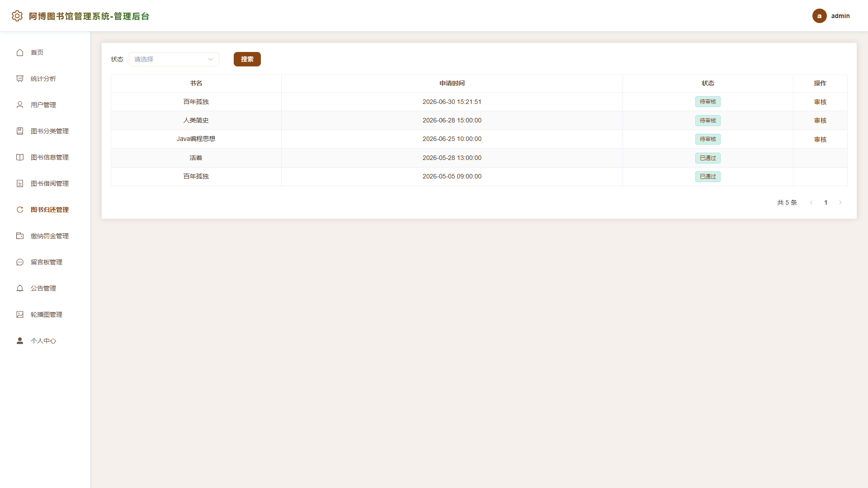Click the open-book icon beside 图书信息管理
Image resolution: width=868 pixels, height=488 pixels.
(x=20, y=157)
